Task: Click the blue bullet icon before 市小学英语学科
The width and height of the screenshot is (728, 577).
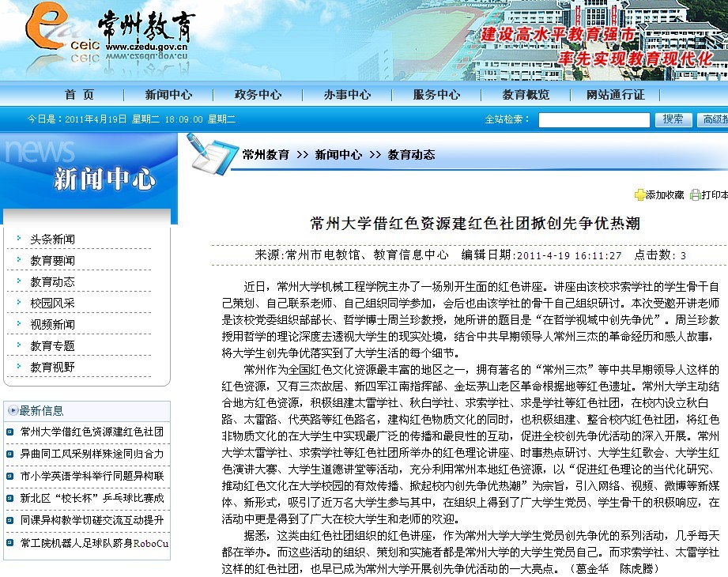Action: [x=9, y=477]
